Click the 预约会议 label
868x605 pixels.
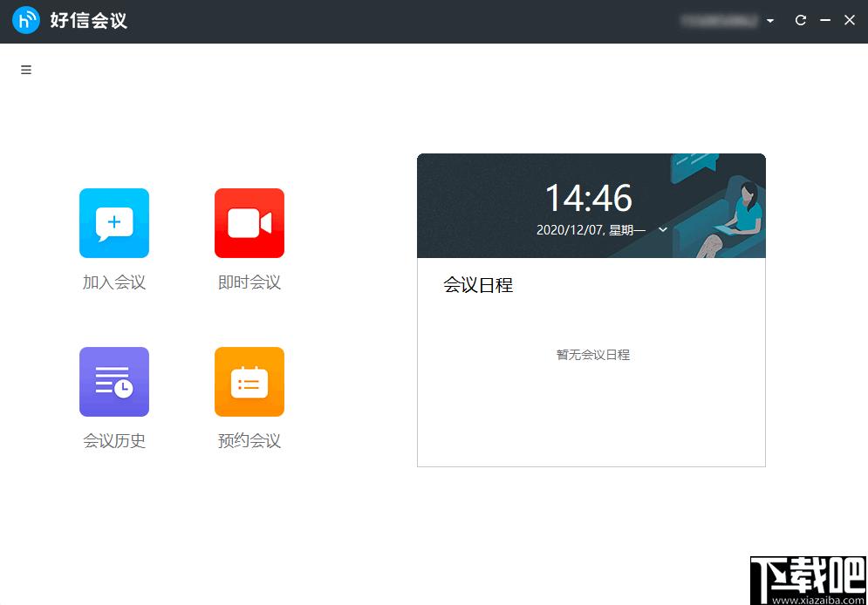(x=249, y=441)
